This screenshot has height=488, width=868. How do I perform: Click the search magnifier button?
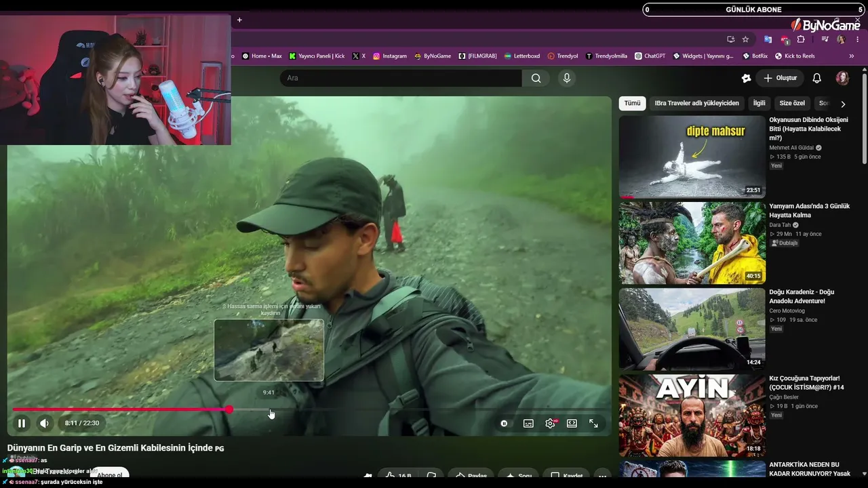click(x=536, y=78)
